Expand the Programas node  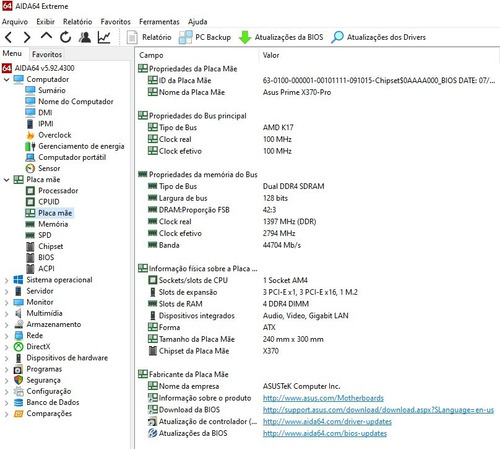(6, 370)
